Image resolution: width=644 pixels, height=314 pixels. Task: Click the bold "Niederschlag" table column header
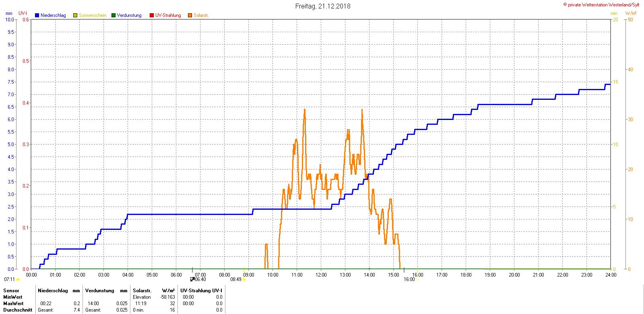[53, 291]
